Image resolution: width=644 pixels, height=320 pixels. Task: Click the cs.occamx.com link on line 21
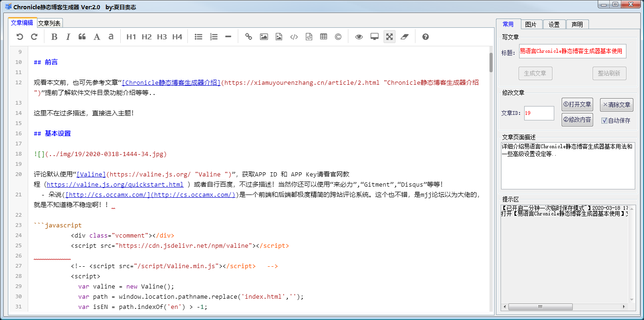pyautogui.click(x=151, y=195)
